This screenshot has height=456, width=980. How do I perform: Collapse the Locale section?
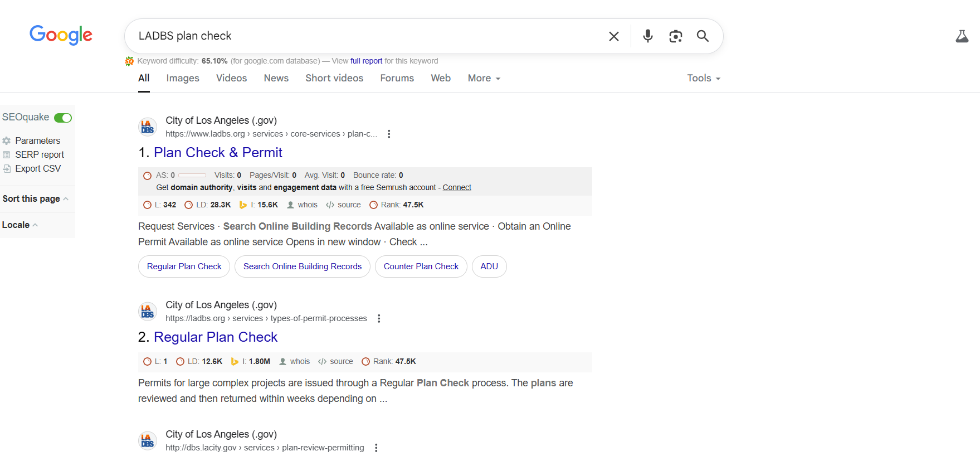point(20,225)
